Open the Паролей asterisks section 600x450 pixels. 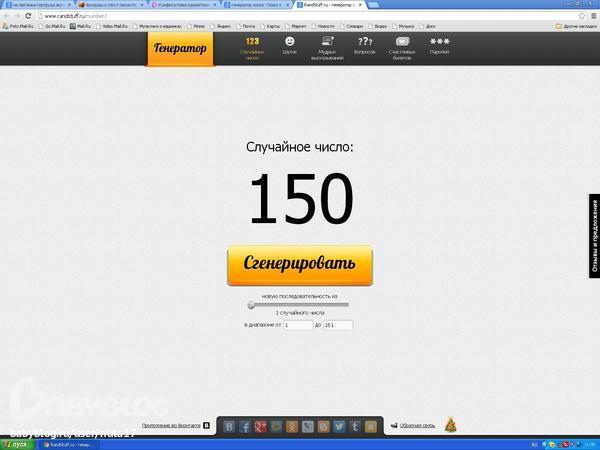click(x=439, y=46)
